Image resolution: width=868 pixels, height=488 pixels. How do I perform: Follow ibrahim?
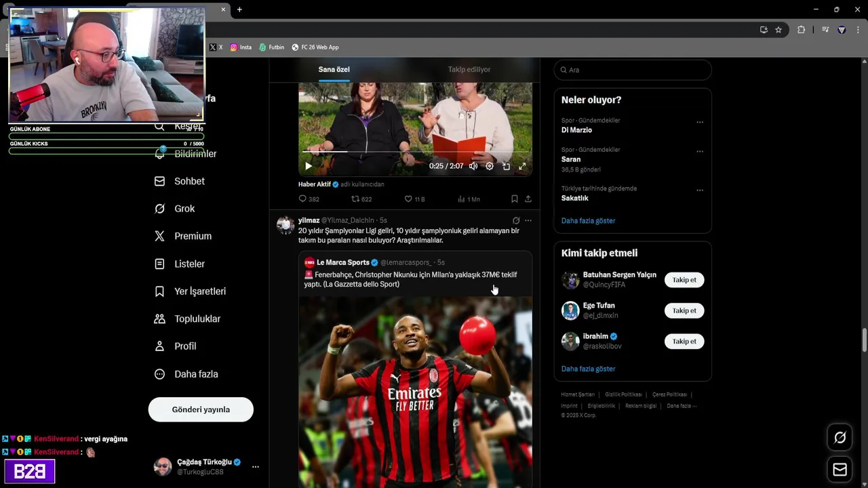click(x=684, y=342)
